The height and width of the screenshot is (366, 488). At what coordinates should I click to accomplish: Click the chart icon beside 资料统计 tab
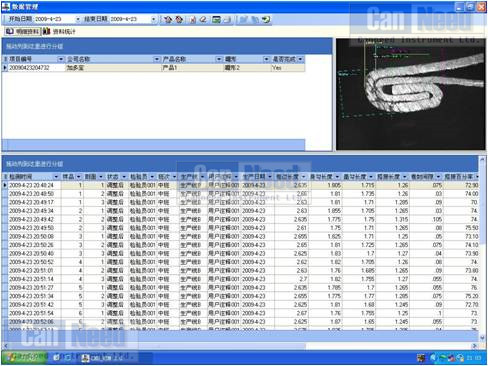[47, 31]
